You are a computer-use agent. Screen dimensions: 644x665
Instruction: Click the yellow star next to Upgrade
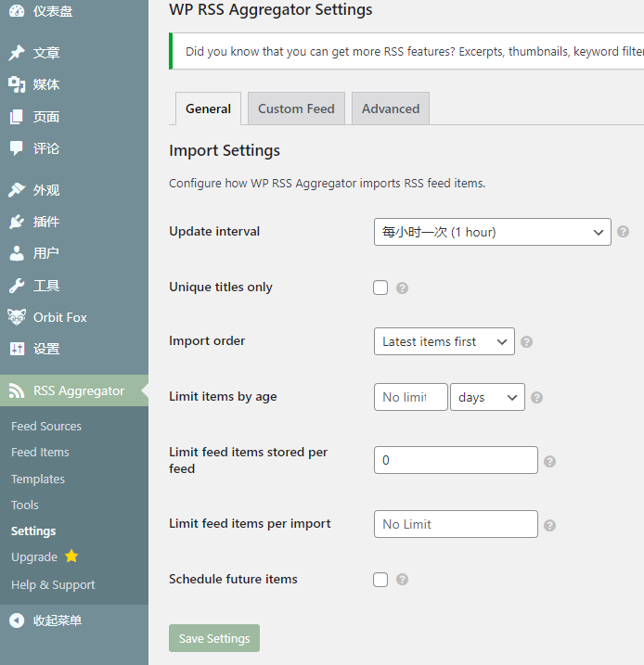pos(71,556)
